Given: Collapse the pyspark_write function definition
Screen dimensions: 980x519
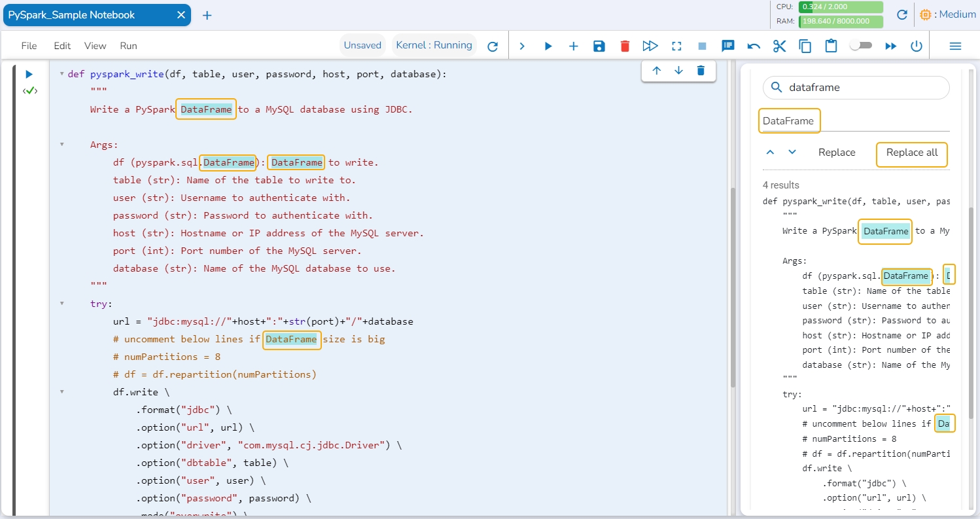Looking at the screenshot, I should tap(61, 74).
